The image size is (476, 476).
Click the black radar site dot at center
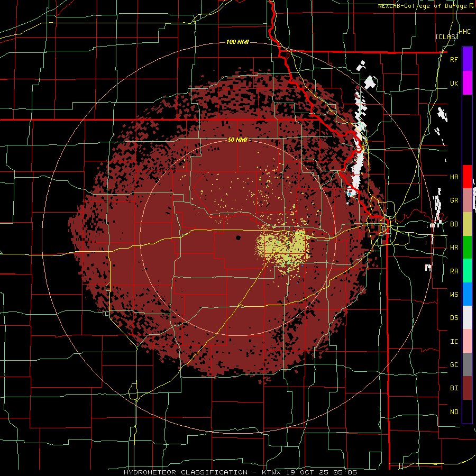pyautogui.click(x=239, y=237)
